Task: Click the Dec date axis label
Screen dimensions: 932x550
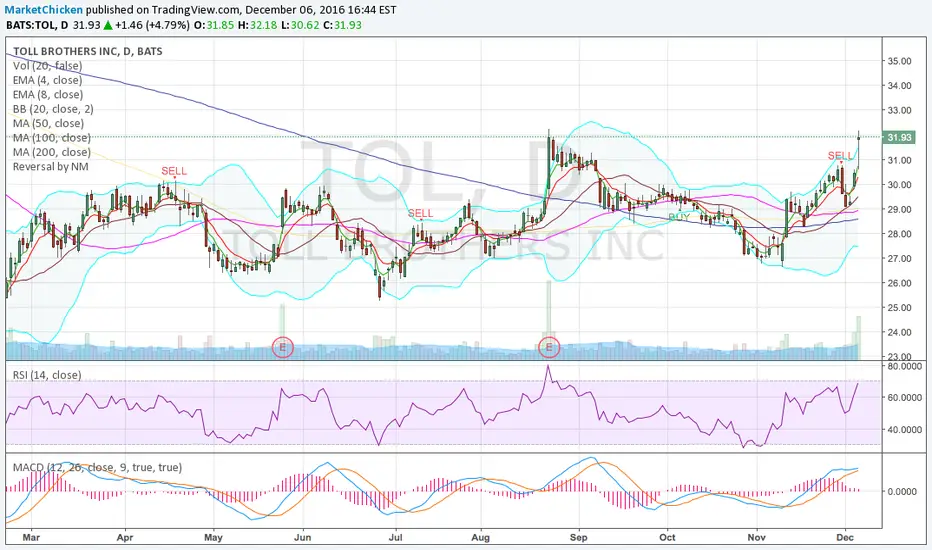Action: pyautogui.click(x=845, y=538)
